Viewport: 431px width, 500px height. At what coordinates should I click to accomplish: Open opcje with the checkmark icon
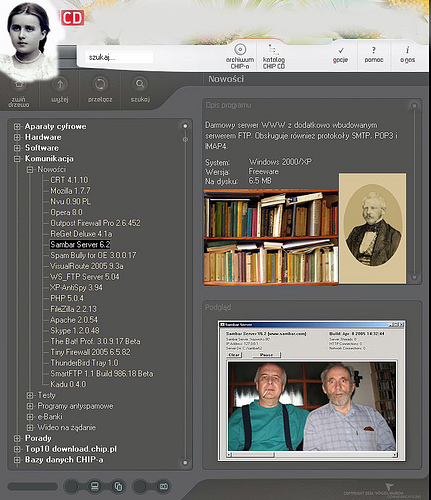(x=341, y=51)
